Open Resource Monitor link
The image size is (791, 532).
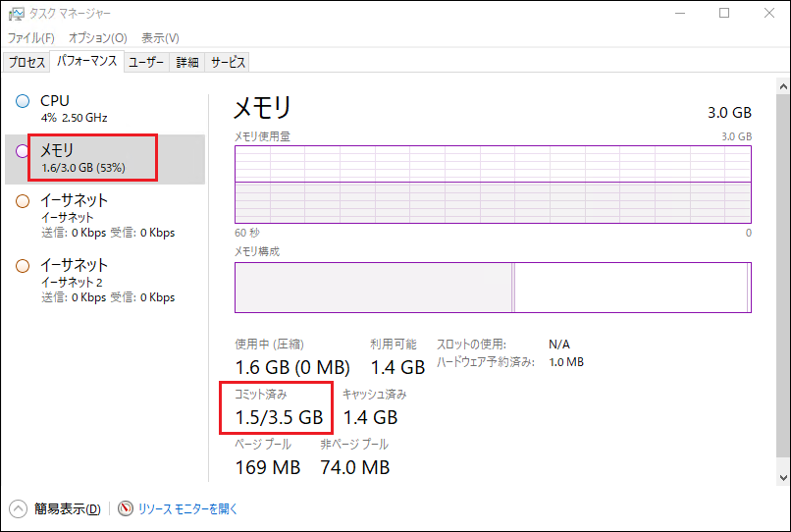187,508
